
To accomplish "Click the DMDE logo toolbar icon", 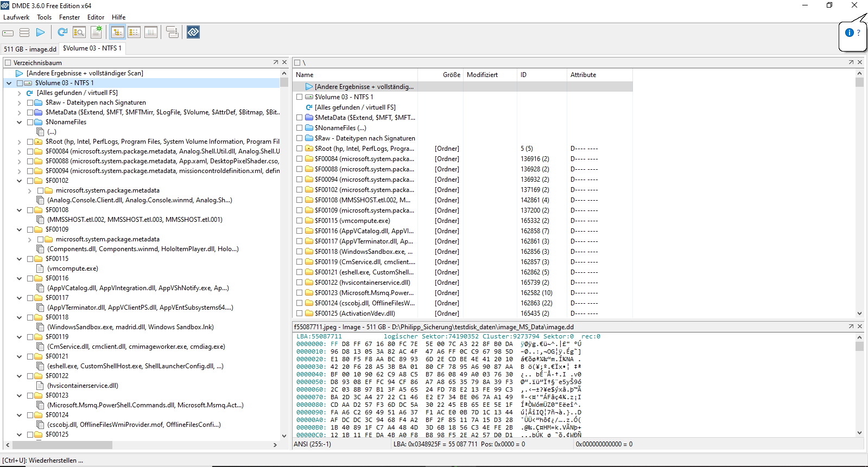I will coord(193,33).
